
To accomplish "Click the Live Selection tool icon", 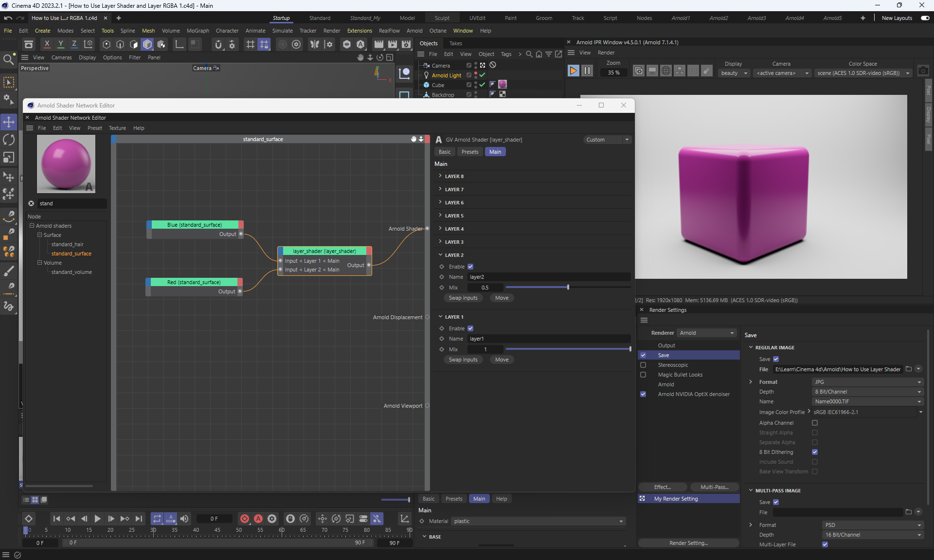I will (x=9, y=82).
